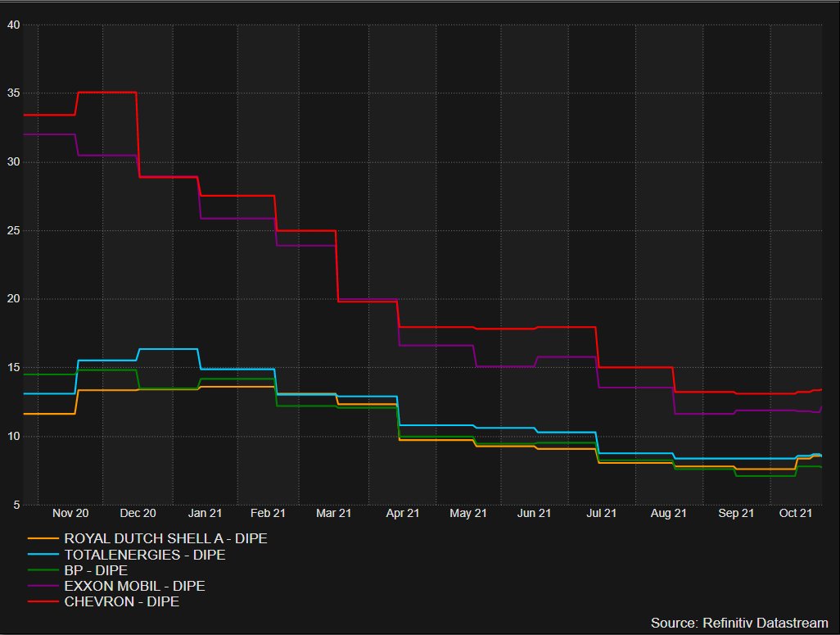Viewport: 840px width, 635px height.
Task: Click the Oct 21 x-axis label
Action: [796, 513]
